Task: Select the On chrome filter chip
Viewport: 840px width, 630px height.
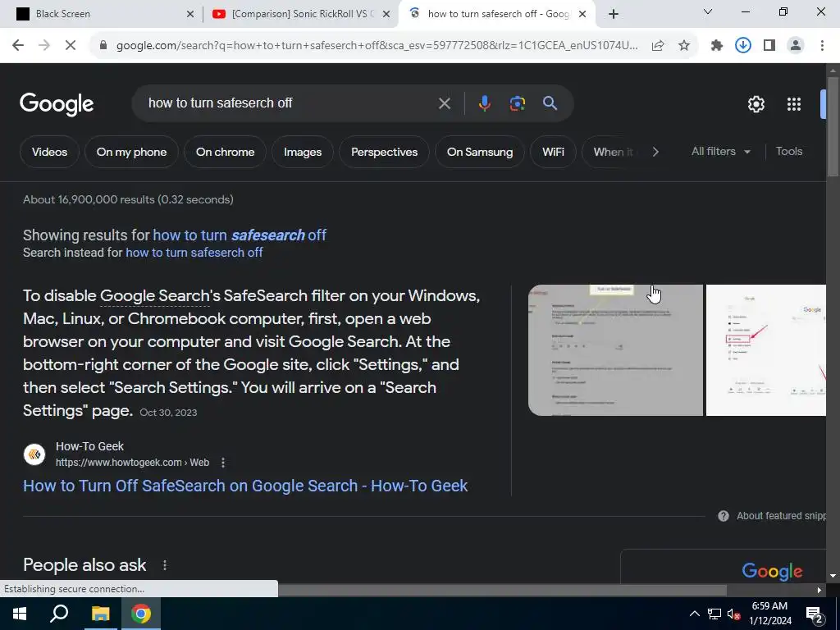Action: (225, 152)
